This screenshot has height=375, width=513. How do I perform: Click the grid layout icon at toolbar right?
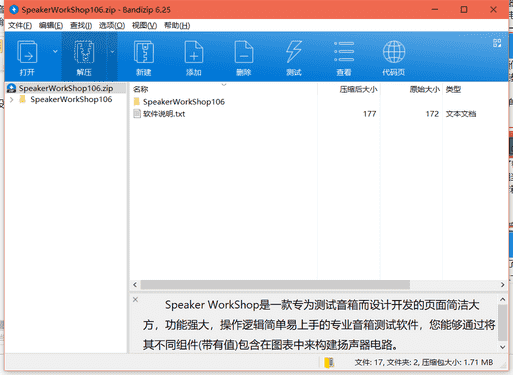coord(497,43)
